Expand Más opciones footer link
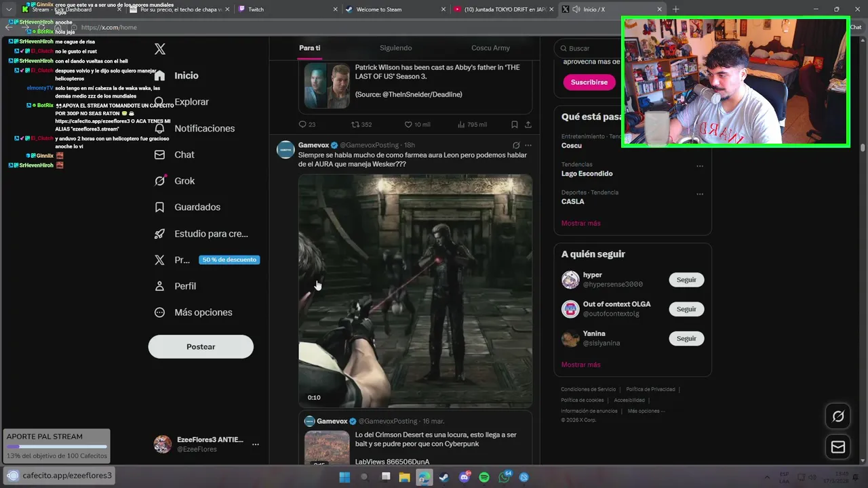868x488 pixels. [646, 411]
